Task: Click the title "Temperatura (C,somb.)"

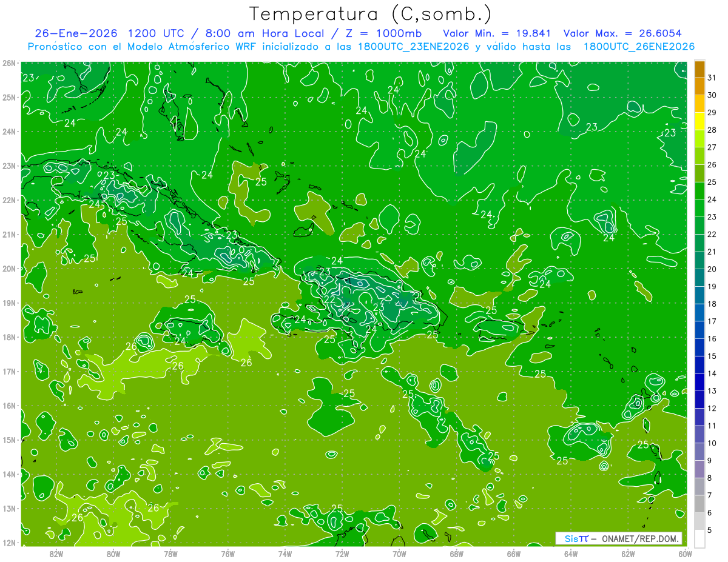Action: (x=371, y=14)
